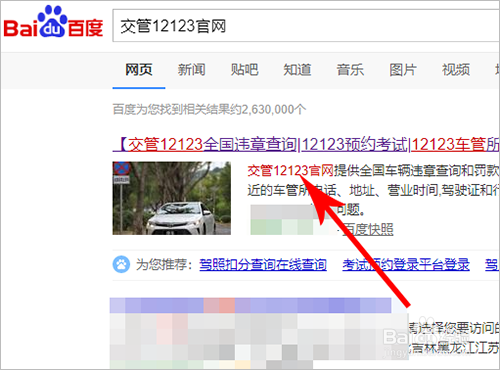The image size is (500, 370).
Task: Open the 贴吧 tab
Action: pyautogui.click(x=244, y=70)
